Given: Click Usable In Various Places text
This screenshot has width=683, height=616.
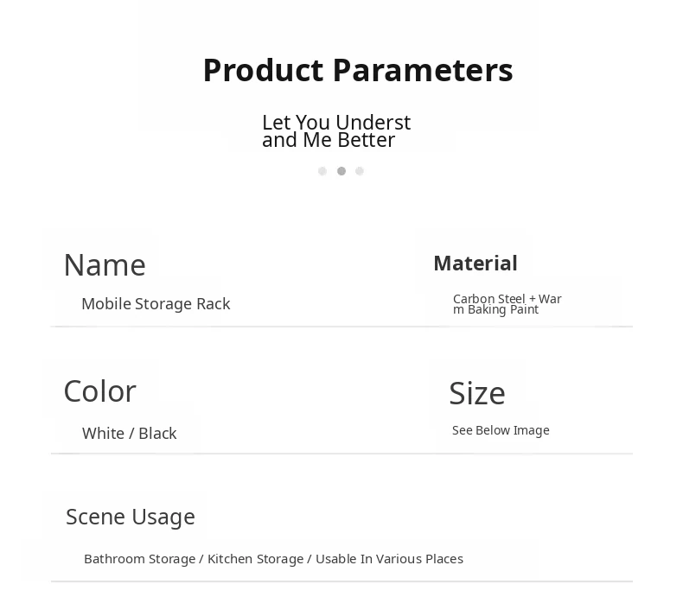Looking at the screenshot, I should (x=389, y=559).
